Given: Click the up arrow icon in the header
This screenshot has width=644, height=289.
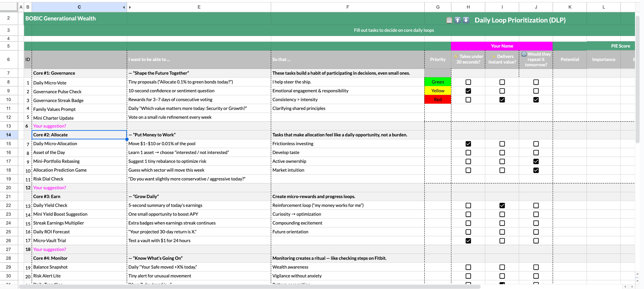Looking at the screenshot, I should point(458,20).
